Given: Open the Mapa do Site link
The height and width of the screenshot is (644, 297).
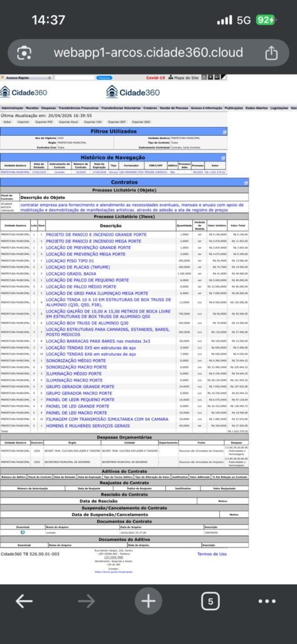Looking at the screenshot, I should (183, 77).
